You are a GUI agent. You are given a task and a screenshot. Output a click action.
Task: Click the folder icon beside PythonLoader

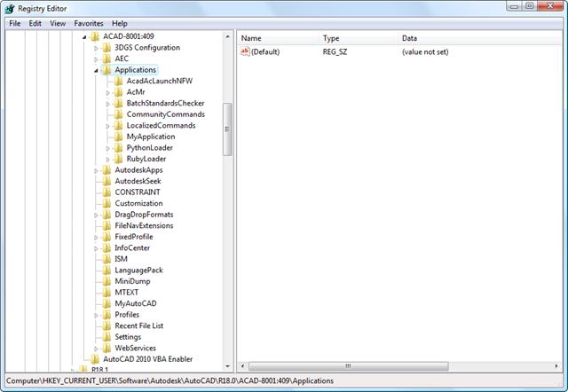pos(119,148)
